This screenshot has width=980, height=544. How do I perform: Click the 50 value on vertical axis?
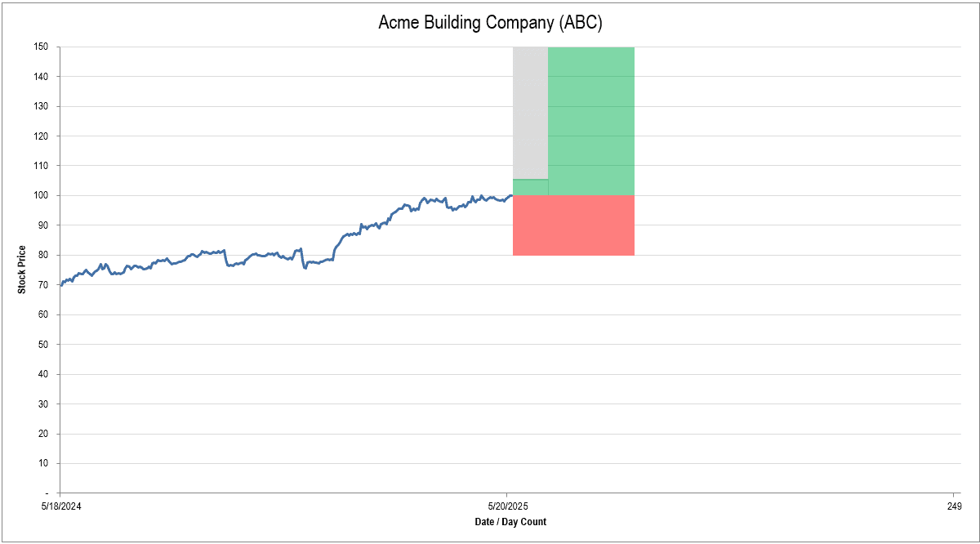44,344
